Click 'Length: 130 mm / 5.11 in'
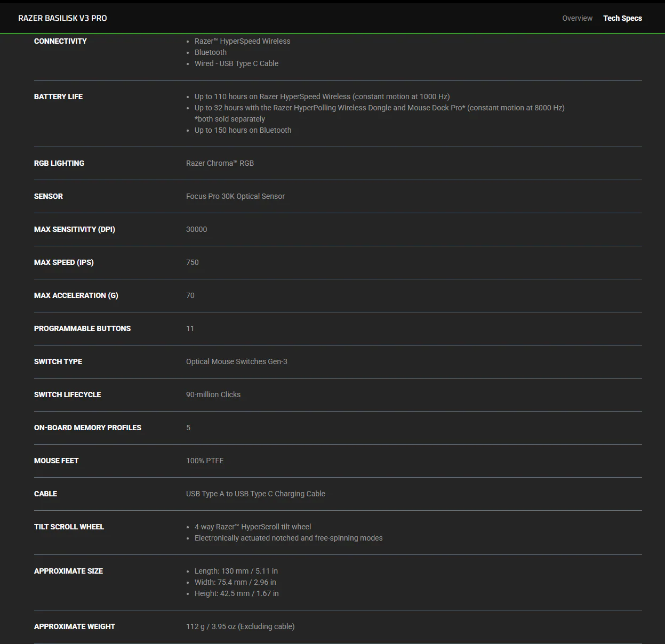 [236, 571]
